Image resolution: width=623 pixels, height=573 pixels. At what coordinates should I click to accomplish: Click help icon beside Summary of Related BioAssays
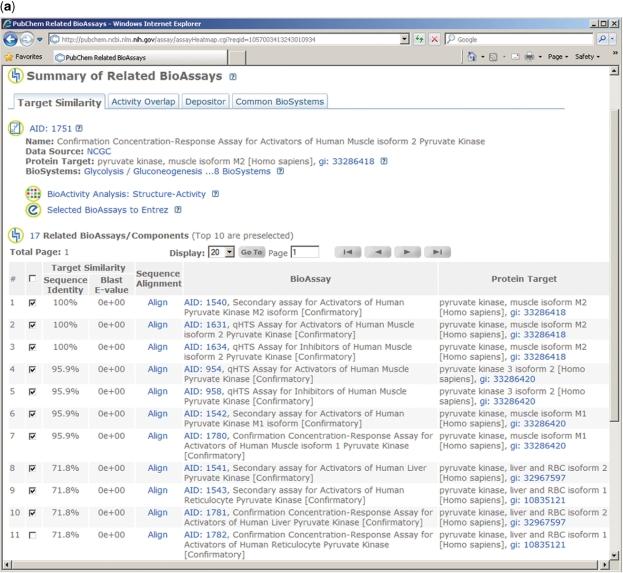click(x=233, y=77)
